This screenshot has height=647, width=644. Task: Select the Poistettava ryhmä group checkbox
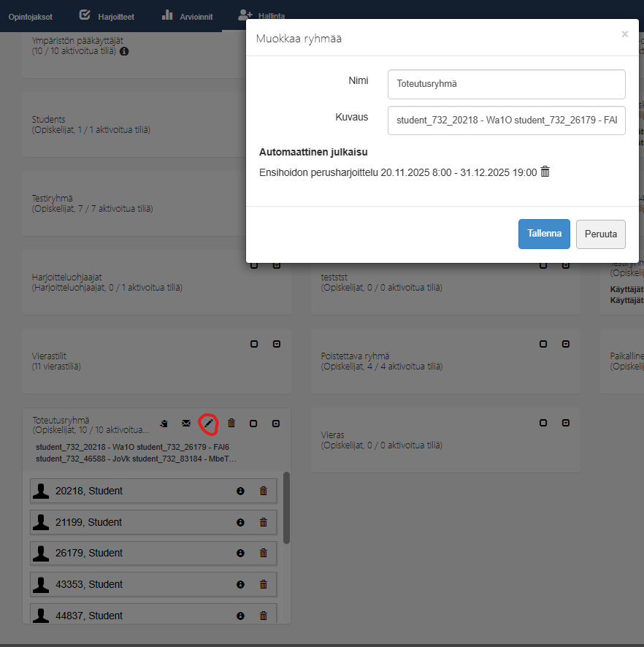[543, 344]
